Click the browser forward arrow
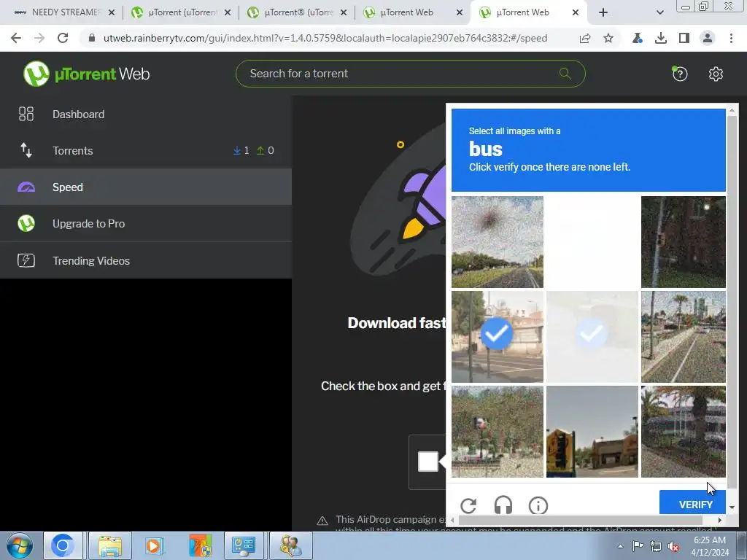The image size is (747, 560). pyautogui.click(x=39, y=38)
